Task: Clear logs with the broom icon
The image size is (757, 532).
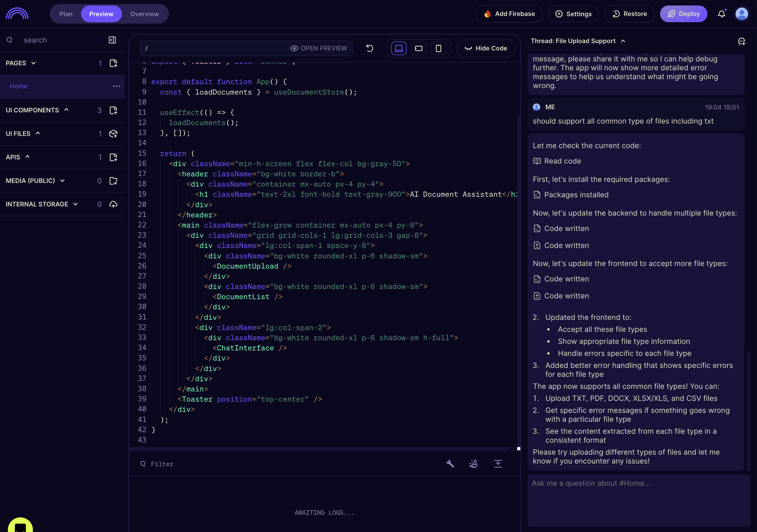Action: click(474, 464)
